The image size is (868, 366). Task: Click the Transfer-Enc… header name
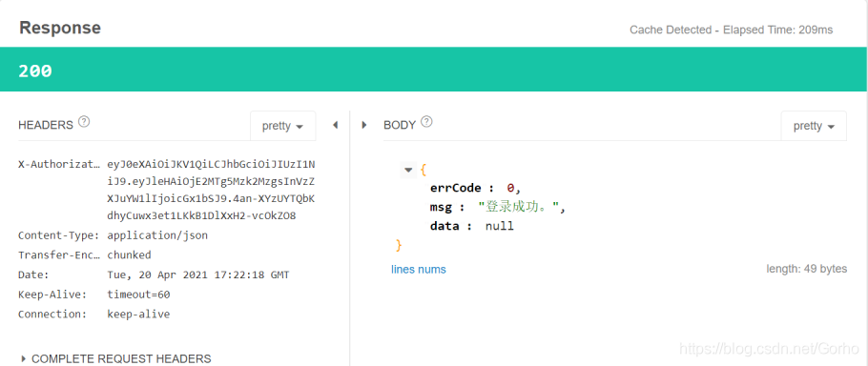[x=59, y=254]
